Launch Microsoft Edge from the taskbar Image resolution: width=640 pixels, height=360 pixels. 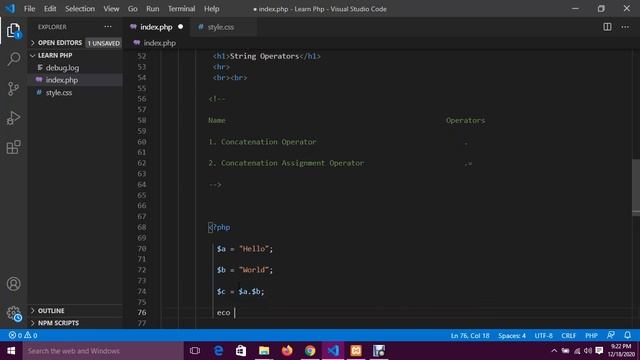click(218, 351)
